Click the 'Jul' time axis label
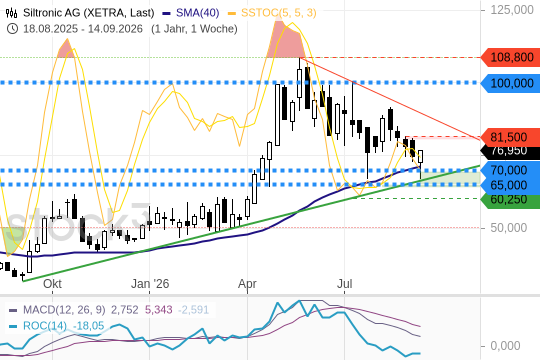Image resolution: width=540 pixels, height=360 pixels. click(344, 284)
